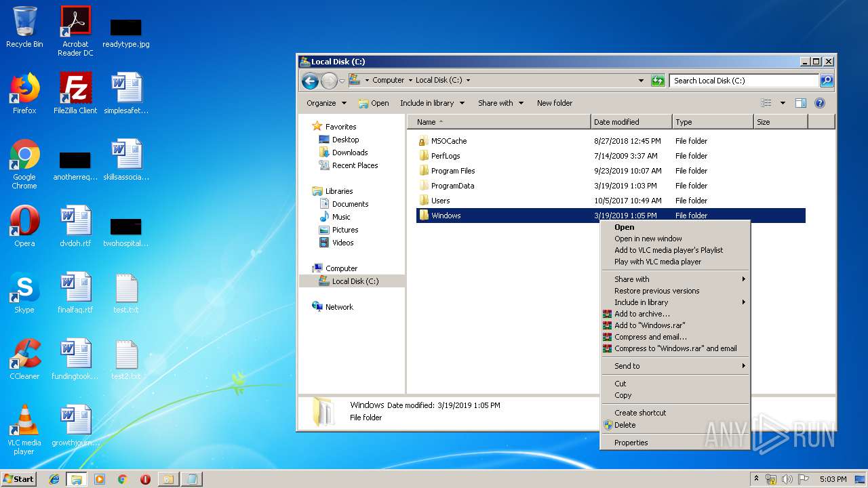868x488 pixels.
Task: Click in Search Local Disk (C:) field
Action: [745, 80]
